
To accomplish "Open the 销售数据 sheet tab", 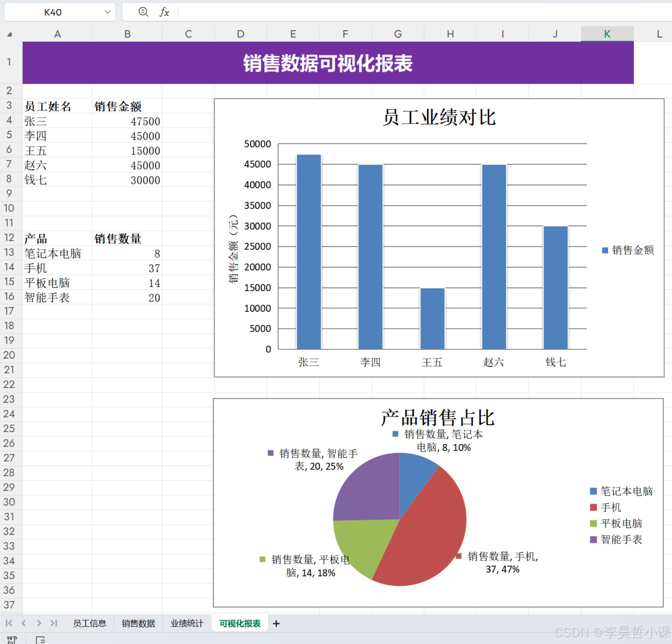I will pos(138,623).
